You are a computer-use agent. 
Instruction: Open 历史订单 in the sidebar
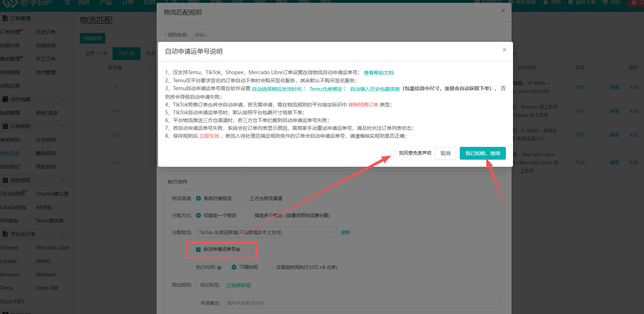click(46, 32)
